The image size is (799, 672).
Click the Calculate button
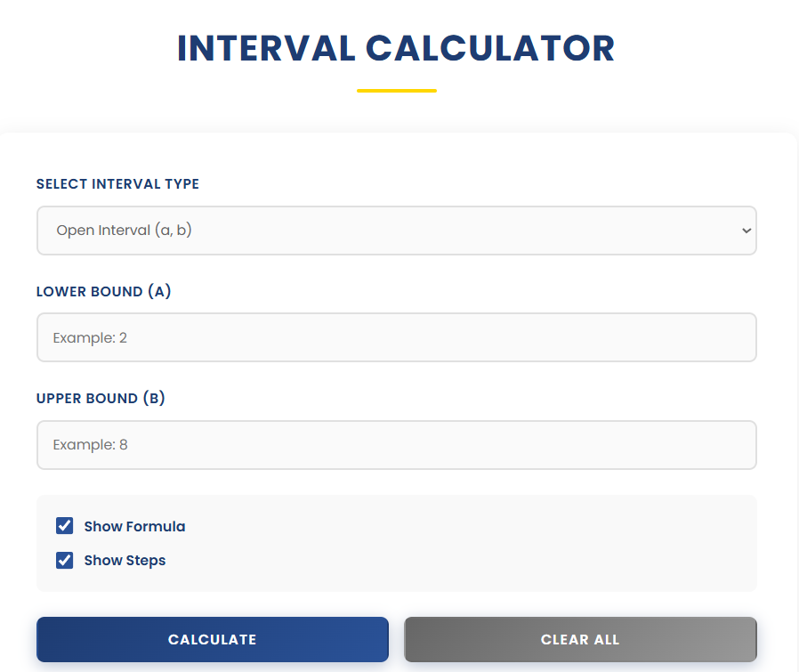[212, 639]
